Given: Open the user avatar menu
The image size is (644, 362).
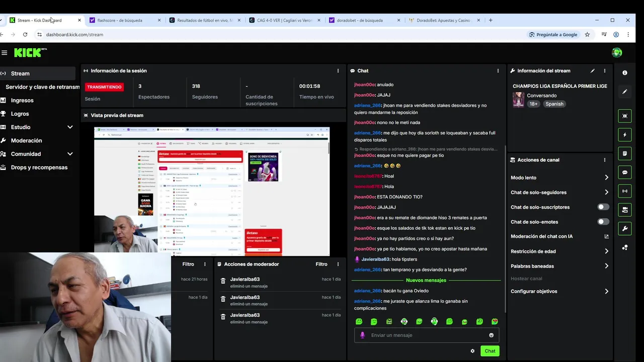Looking at the screenshot, I should (617, 52).
